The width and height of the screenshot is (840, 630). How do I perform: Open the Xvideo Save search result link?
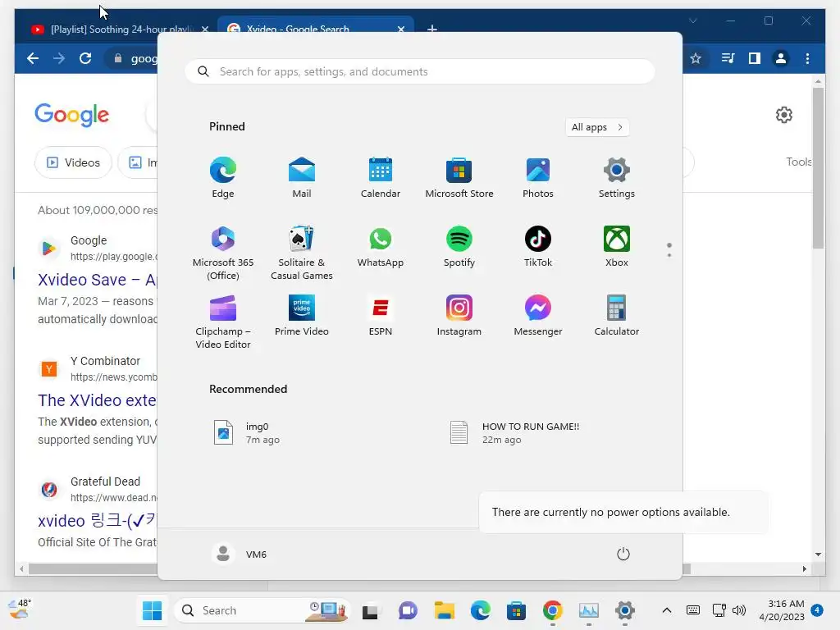[x=97, y=280]
